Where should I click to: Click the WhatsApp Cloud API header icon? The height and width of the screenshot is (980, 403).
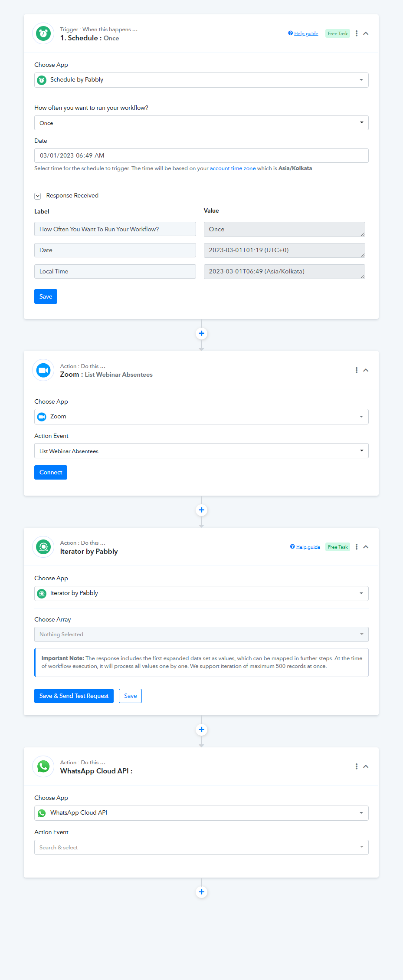coord(43,766)
